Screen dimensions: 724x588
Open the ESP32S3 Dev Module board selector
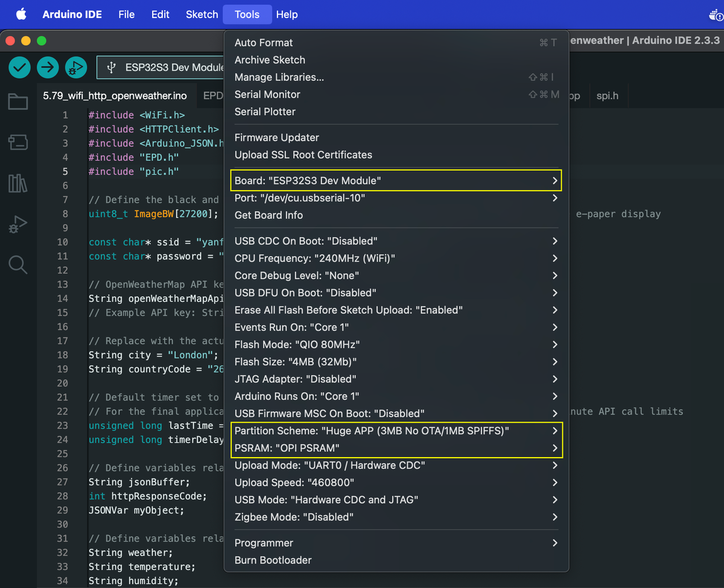[163, 68]
